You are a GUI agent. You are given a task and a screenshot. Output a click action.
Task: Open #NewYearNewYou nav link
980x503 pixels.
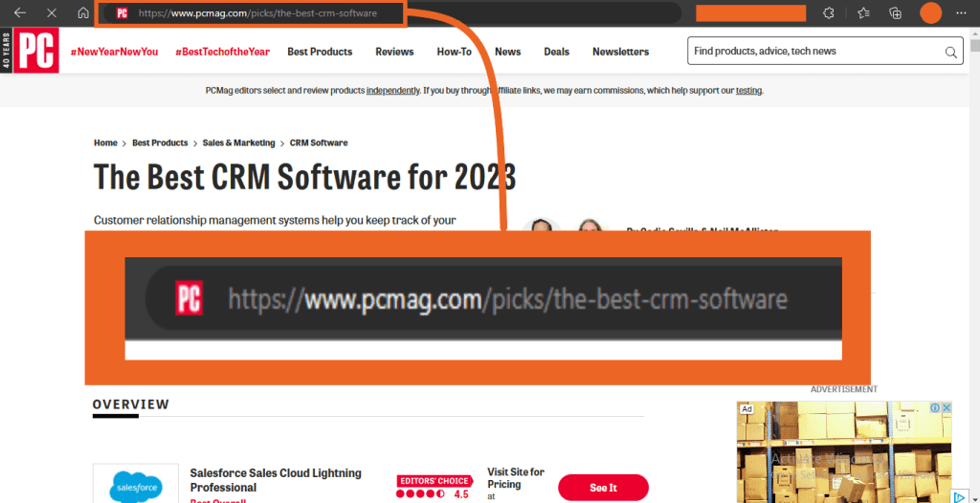pos(115,52)
